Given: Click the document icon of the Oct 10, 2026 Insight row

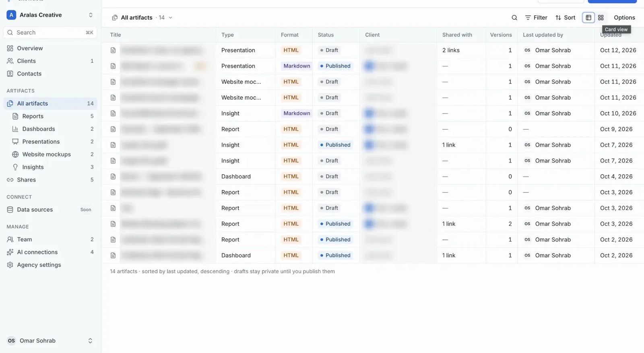Looking at the screenshot, I should point(113,114).
